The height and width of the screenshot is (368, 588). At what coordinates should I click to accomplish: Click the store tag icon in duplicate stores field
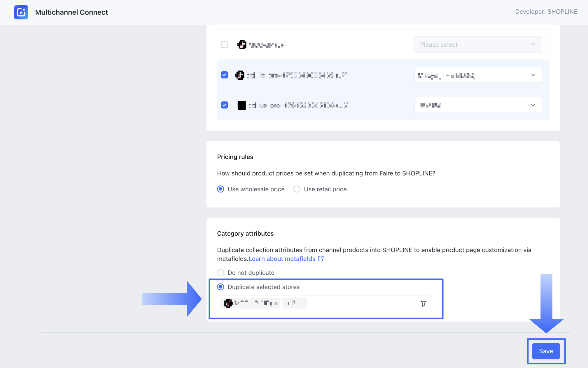(228, 303)
